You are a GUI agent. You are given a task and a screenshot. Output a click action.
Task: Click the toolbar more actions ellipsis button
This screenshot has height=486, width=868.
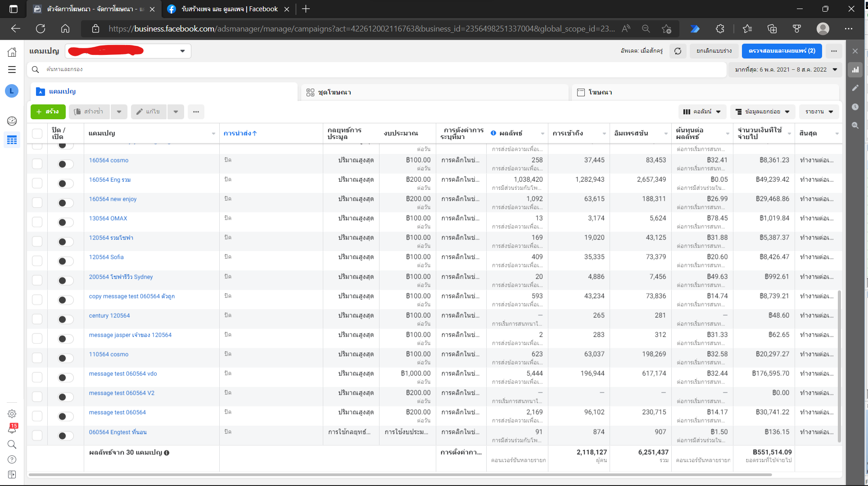(196, 112)
